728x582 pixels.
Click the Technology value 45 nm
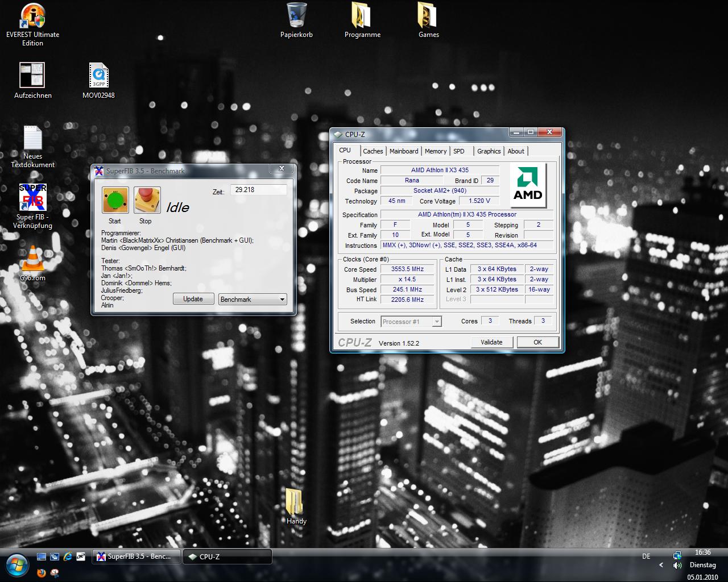(396, 201)
